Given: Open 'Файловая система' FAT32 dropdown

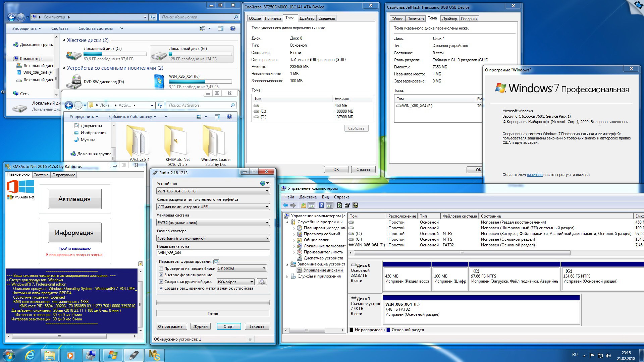Looking at the screenshot, I should point(213,223).
